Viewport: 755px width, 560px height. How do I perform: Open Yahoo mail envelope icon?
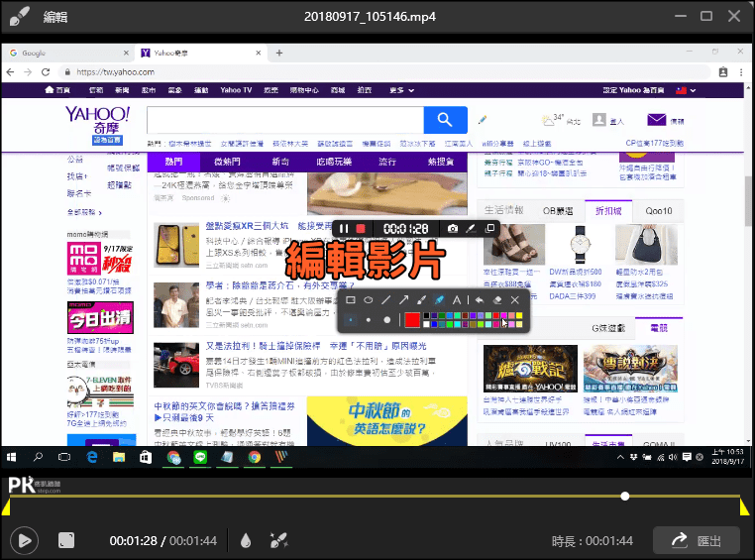(656, 119)
